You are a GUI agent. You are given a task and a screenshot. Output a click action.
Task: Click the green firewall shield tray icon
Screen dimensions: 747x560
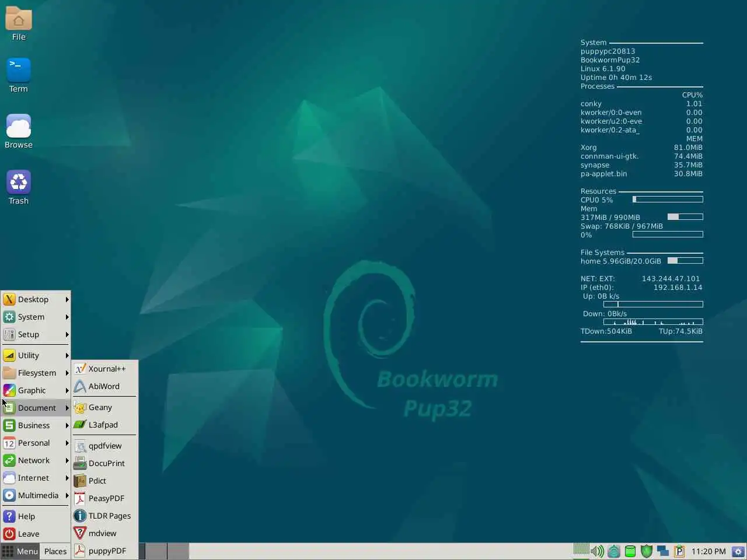coord(647,551)
